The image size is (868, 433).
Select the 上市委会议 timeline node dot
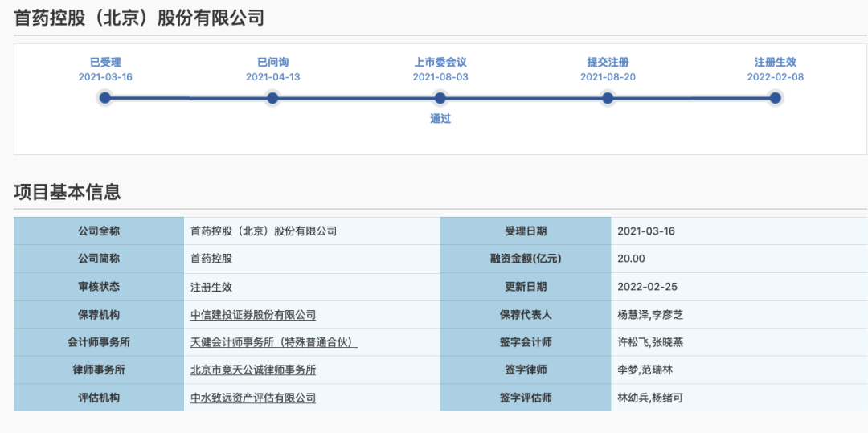click(x=440, y=98)
